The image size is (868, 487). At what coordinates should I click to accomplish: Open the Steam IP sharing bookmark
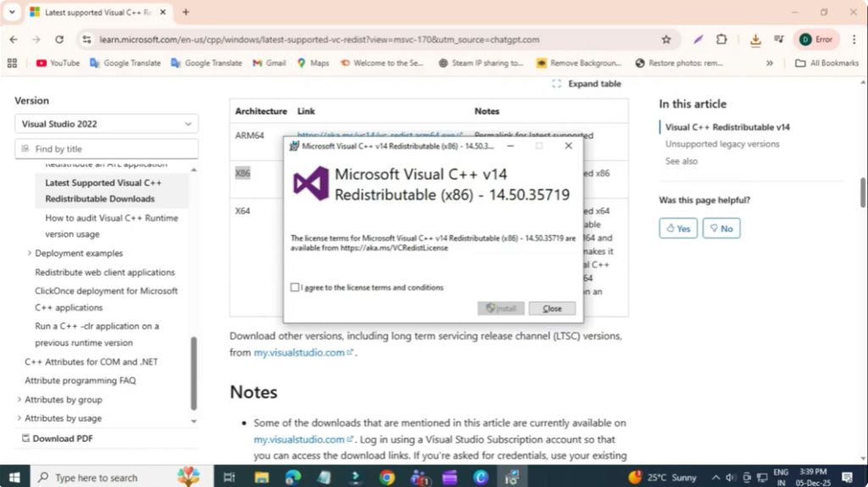pos(481,63)
